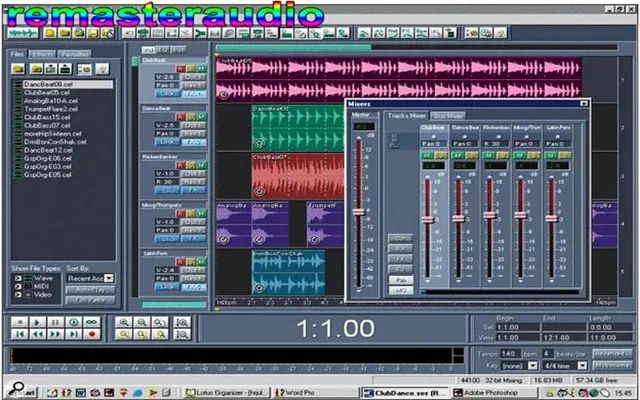Start playback with the Play button
Image resolution: width=640 pixels, height=400 pixels.
point(38,322)
